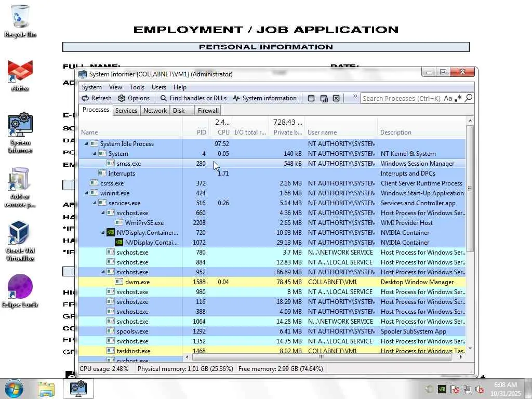Click the NVIDIA tray icon
Screen dimensions: 532x399
click(442, 389)
